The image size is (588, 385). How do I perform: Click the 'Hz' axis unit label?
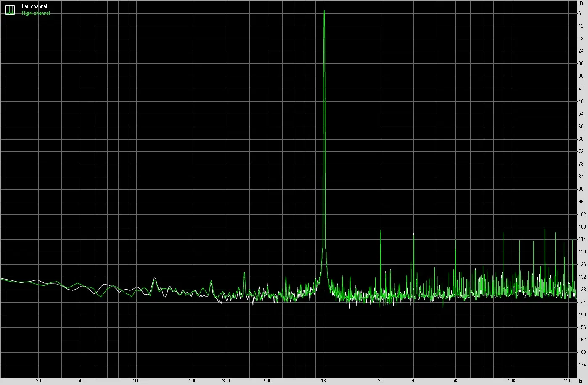coord(580,381)
